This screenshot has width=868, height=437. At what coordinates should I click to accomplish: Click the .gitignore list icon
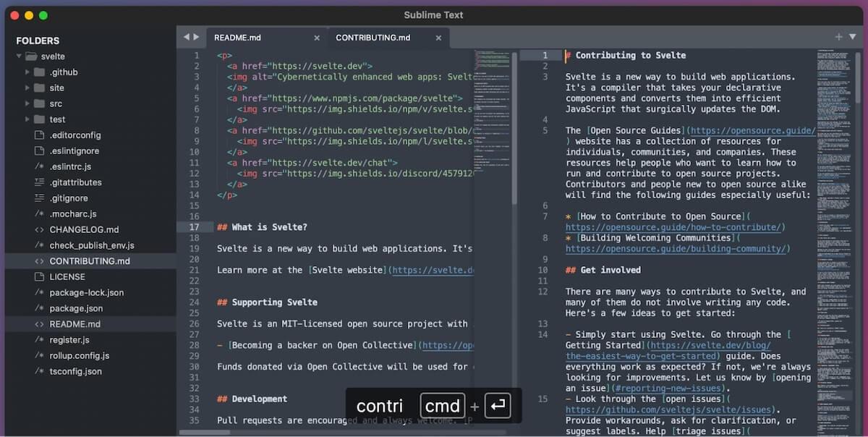[x=39, y=198]
